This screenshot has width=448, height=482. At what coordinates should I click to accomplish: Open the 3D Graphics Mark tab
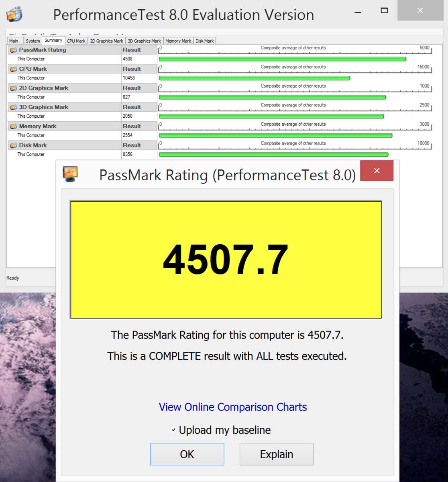click(145, 41)
